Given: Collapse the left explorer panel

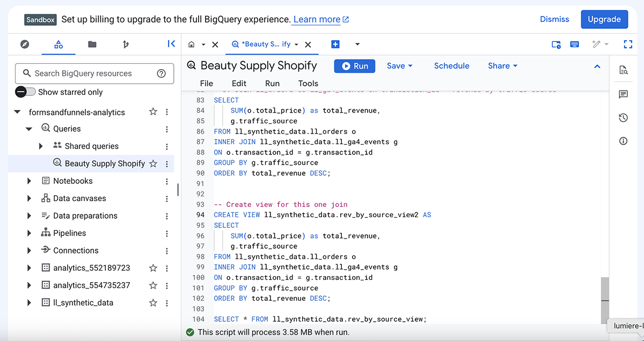Looking at the screenshot, I should 171,44.
